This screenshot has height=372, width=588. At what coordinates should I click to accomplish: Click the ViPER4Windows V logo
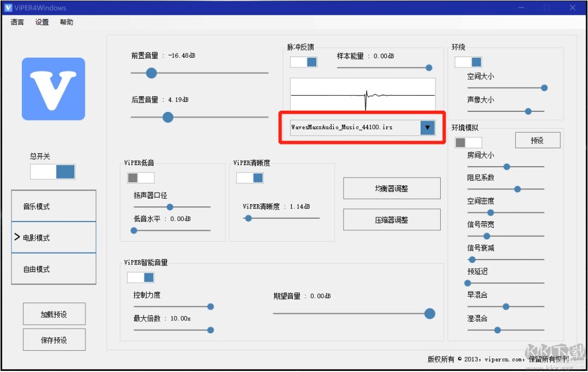coord(53,89)
